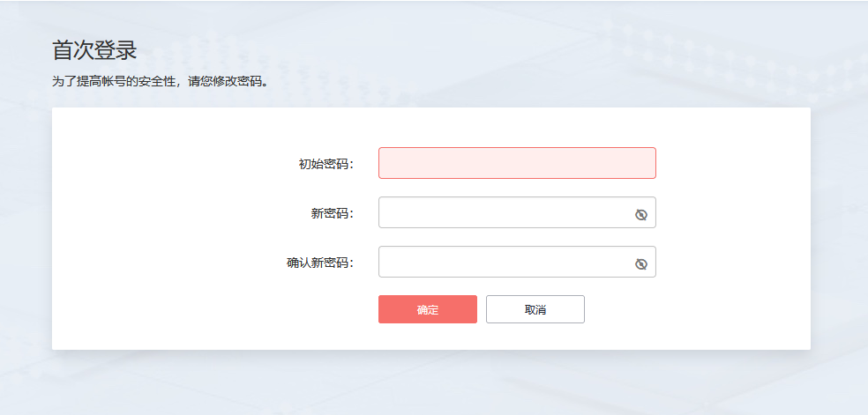Place the cursor in the new password field

point(503,212)
